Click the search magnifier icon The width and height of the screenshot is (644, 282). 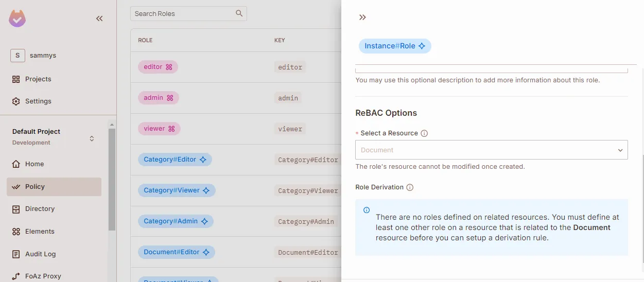tap(239, 13)
